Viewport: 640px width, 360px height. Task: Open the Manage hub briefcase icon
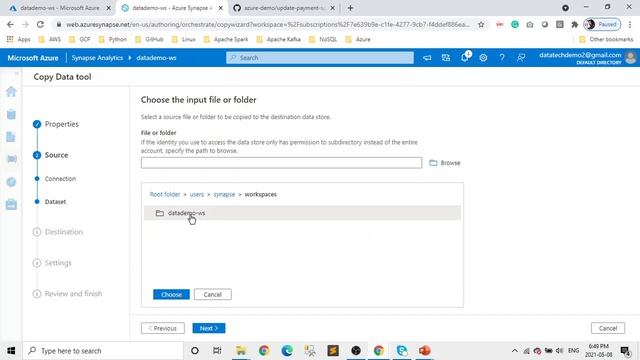tap(11, 204)
